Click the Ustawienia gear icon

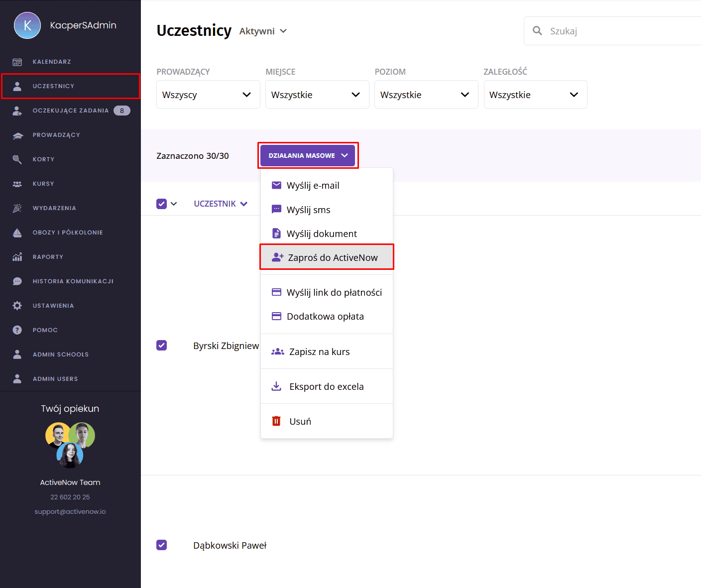(x=17, y=306)
